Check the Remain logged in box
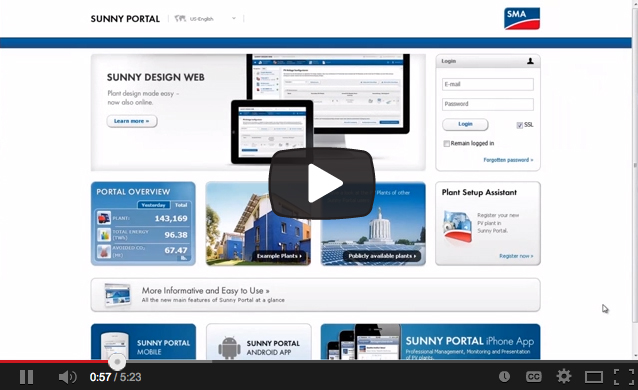Viewport: 638px width, 390px height. pyautogui.click(x=446, y=144)
